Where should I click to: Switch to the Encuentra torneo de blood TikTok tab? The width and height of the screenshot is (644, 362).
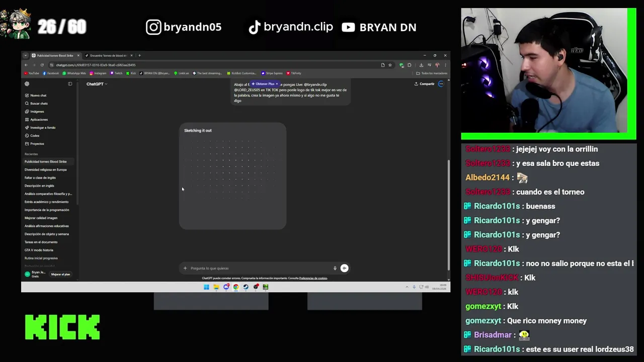pyautogui.click(x=108, y=55)
